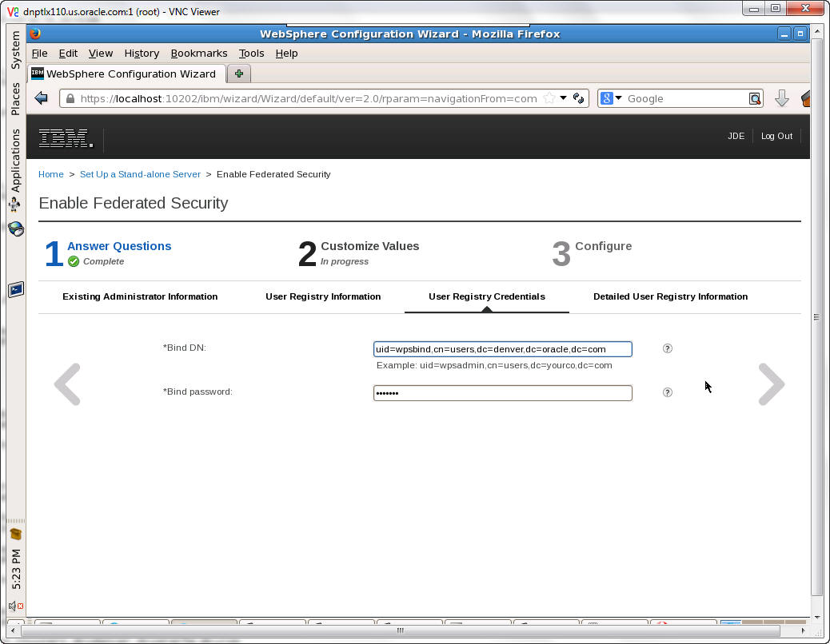Screen dimensions: 830x644
Task: Open the Places menu in the side panel
Action: 15,99
